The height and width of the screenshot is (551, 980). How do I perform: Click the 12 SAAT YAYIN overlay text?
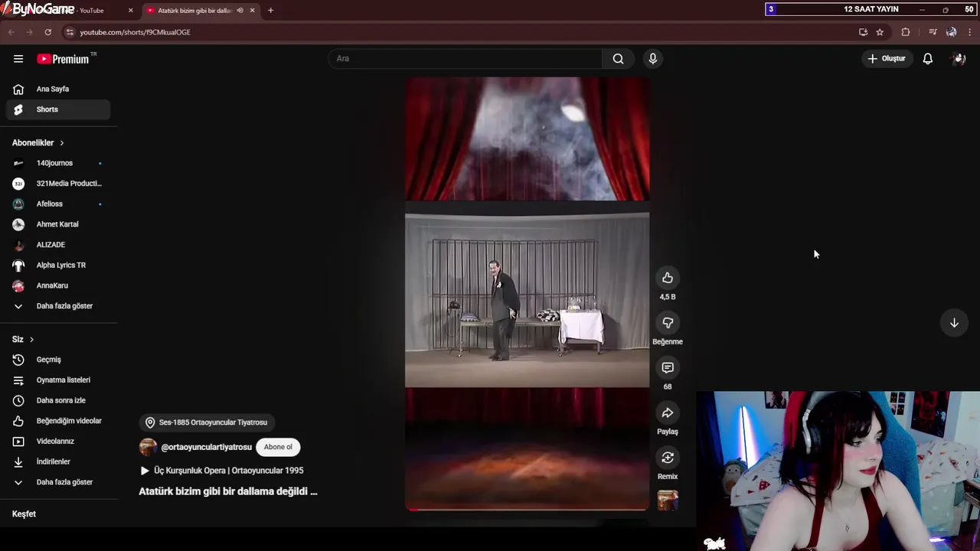[871, 9]
